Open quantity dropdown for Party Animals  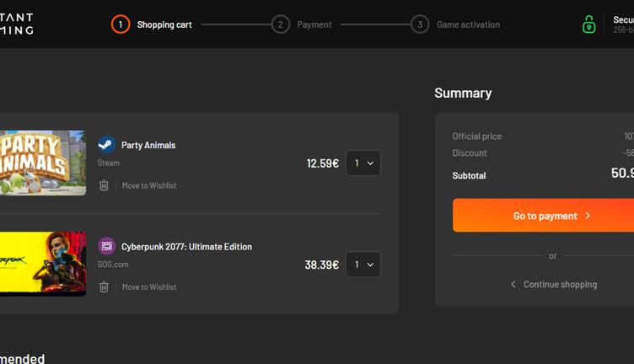tap(363, 163)
